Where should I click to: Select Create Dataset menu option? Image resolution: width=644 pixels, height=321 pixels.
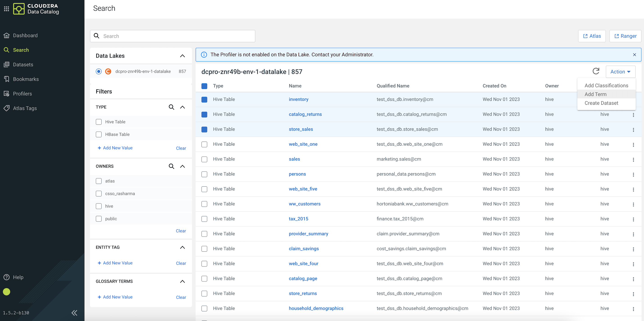pyautogui.click(x=601, y=103)
